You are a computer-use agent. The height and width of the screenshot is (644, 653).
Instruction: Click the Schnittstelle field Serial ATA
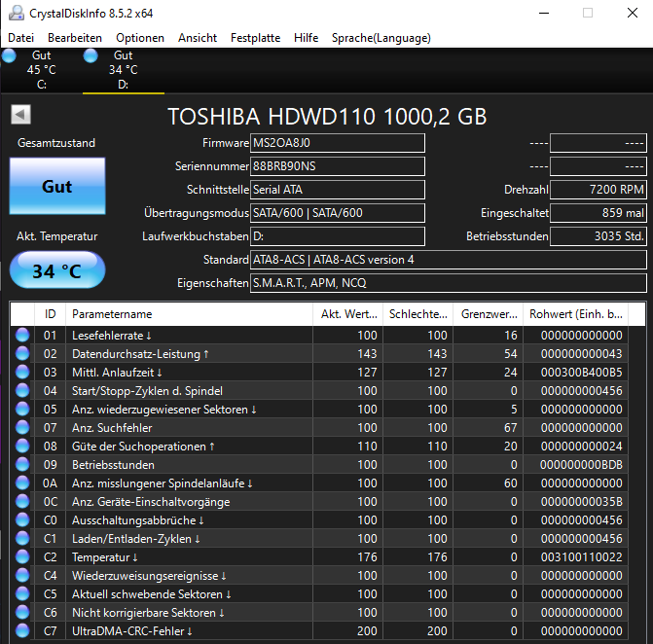[338, 190]
